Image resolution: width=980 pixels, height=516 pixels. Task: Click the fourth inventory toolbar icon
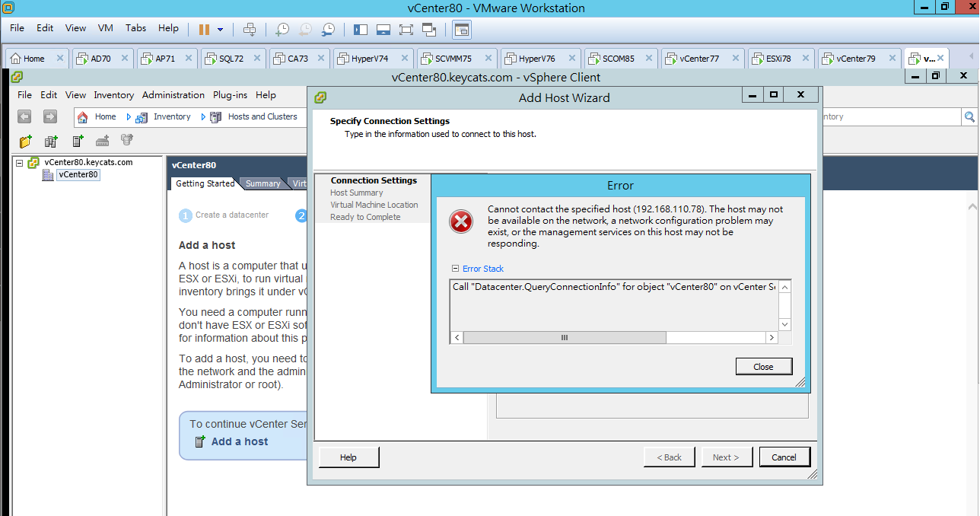[102, 141]
